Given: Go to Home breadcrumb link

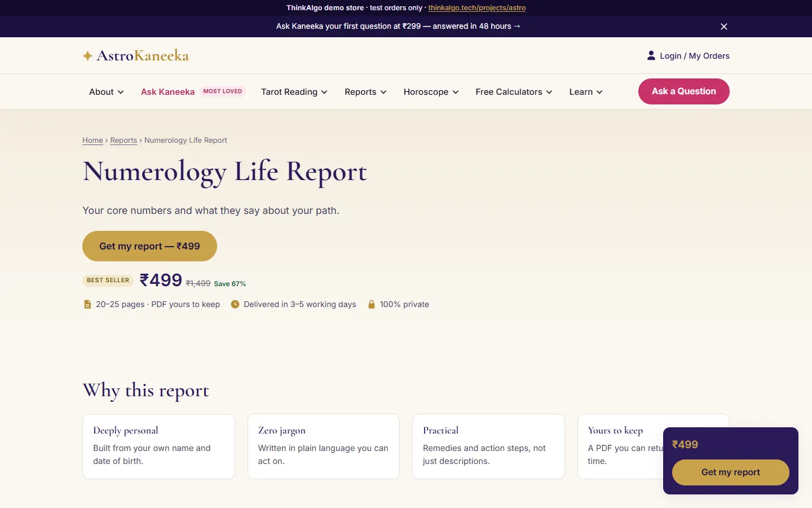Looking at the screenshot, I should [x=92, y=141].
